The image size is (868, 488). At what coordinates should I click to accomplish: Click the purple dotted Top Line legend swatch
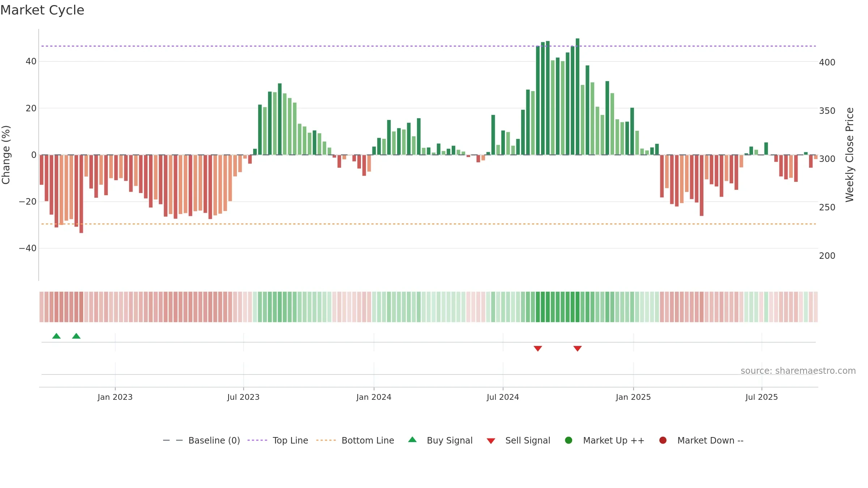click(257, 440)
